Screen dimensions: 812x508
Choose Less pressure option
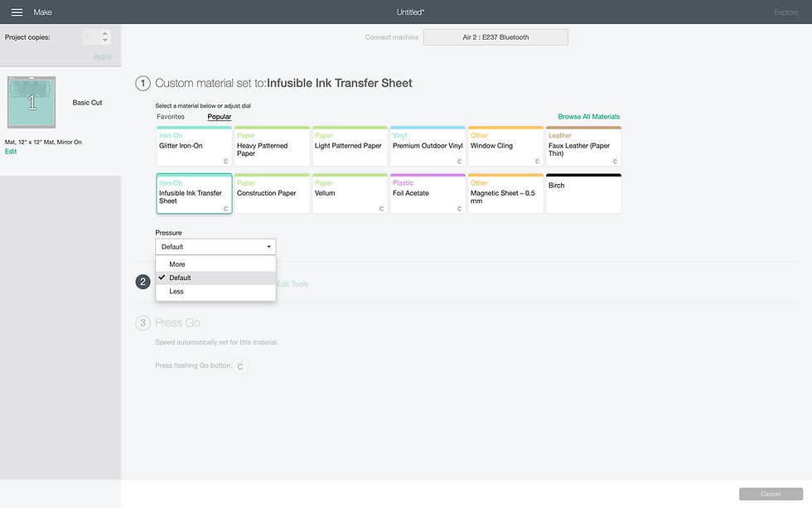click(215, 292)
